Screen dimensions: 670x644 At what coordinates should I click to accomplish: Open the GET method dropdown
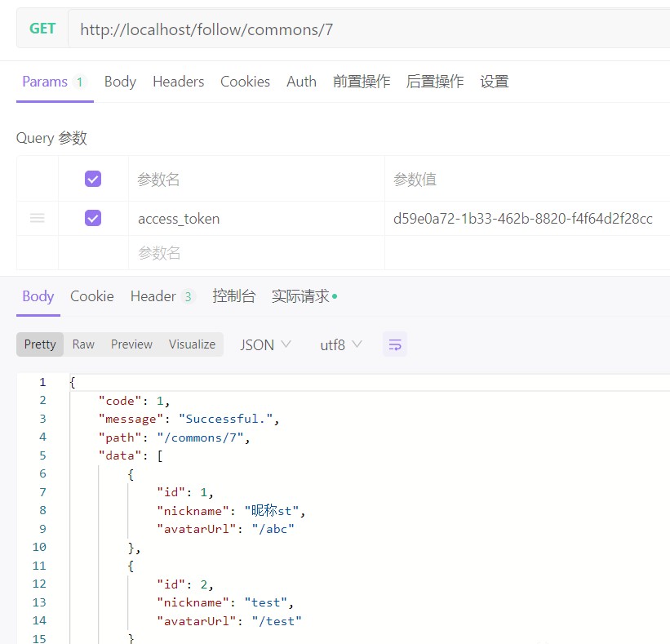pos(42,29)
